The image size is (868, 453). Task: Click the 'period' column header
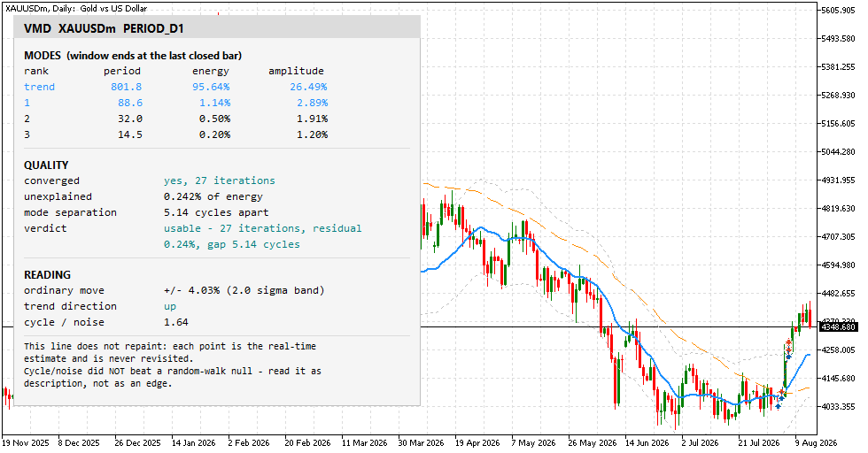tap(122, 71)
